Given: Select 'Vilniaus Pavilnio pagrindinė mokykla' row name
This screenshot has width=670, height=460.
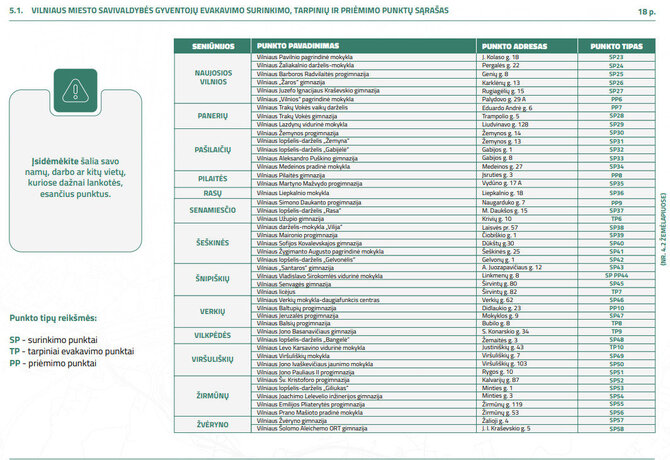Looking at the screenshot, I should [x=305, y=57].
